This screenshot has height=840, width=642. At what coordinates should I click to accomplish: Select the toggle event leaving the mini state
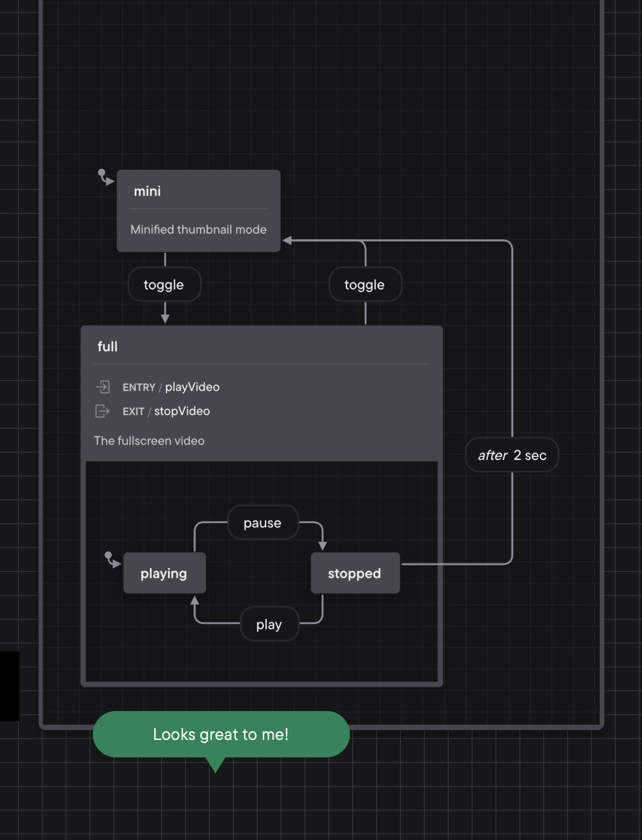pos(164,285)
